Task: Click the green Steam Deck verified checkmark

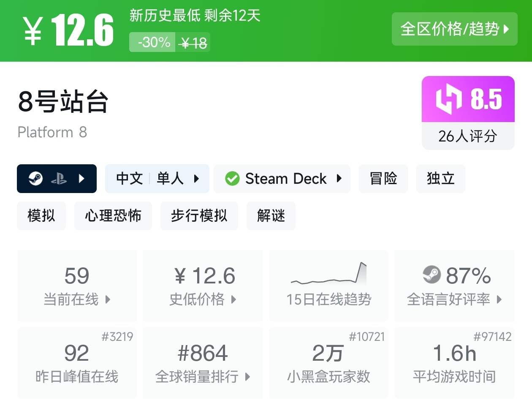Action: coord(232,179)
